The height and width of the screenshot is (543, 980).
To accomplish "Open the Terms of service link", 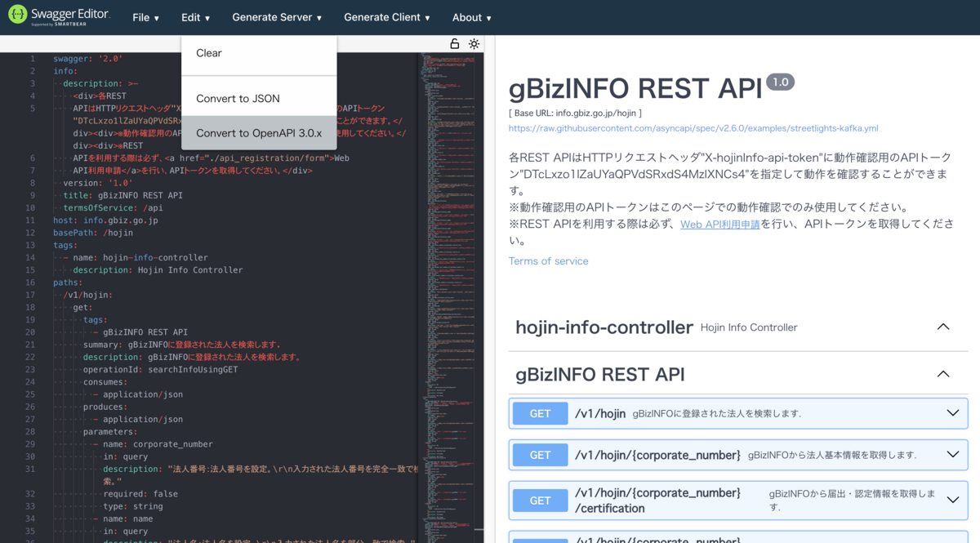I will [548, 261].
